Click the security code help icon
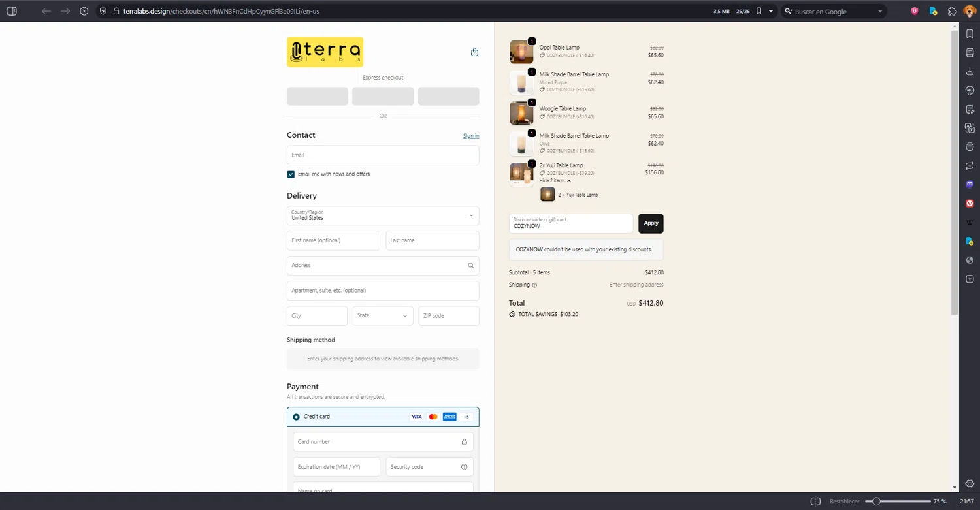This screenshot has height=510, width=980. 465,467
